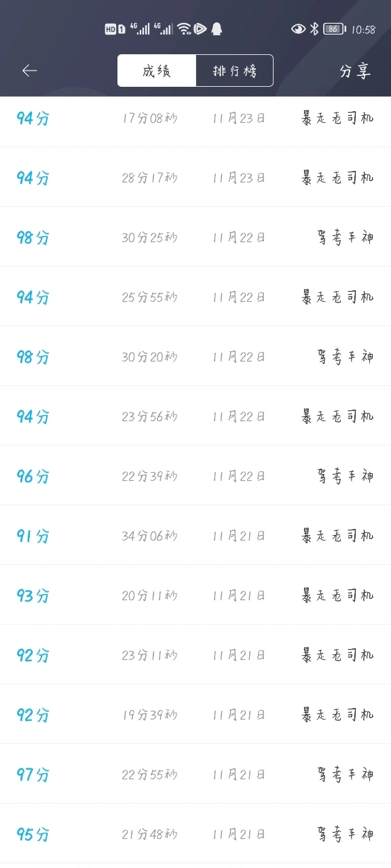The image size is (391, 868).
Task: Tap the HD call status icon
Action: (x=115, y=28)
